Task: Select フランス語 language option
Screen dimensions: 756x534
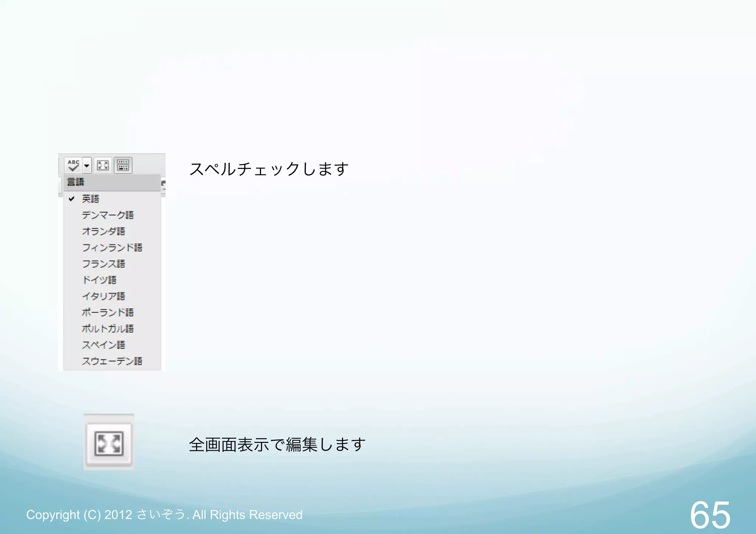Action: pos(112,264)
